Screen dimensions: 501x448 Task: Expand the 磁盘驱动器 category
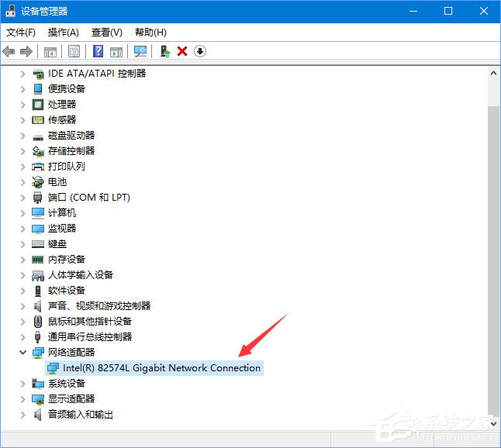coord(23,136)
